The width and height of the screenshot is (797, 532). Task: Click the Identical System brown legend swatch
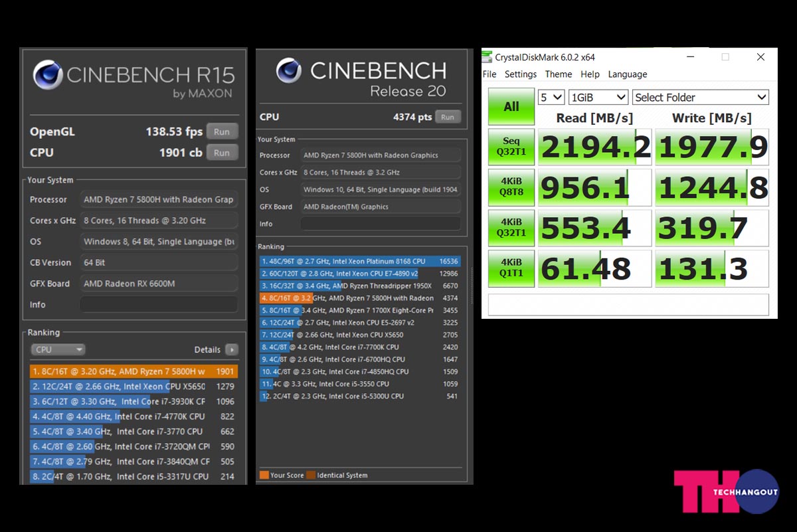click(311, 475)
